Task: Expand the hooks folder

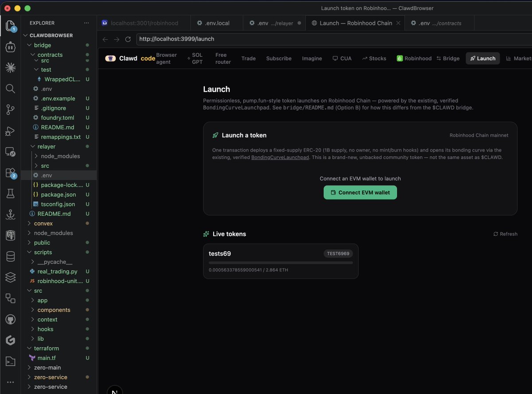Action: (x=45, y=329)
